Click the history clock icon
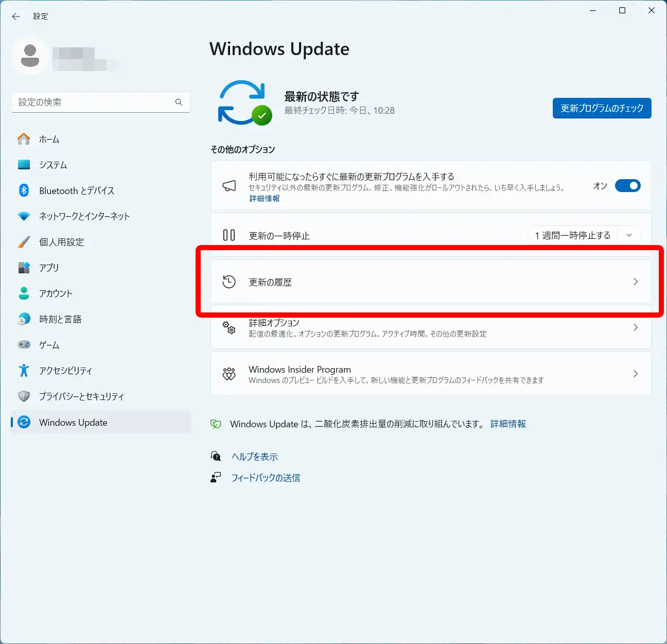667x644 pixels. point(229,282)
